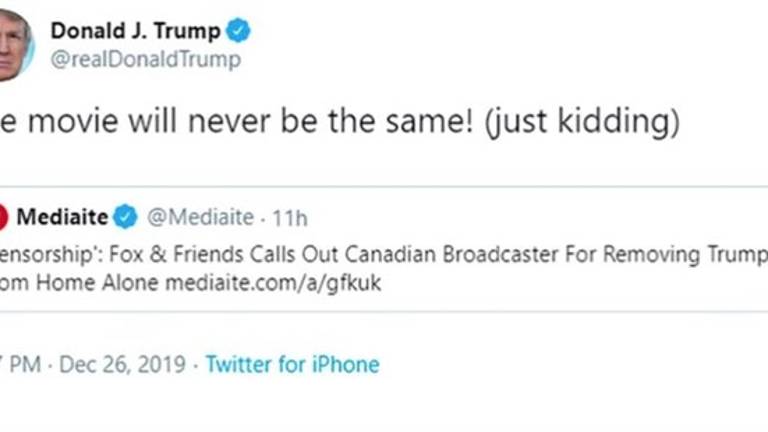Screen dimensions: 768x432
Task: Click the 'PM' time stamp of the tweet
Action: (26, 364)
